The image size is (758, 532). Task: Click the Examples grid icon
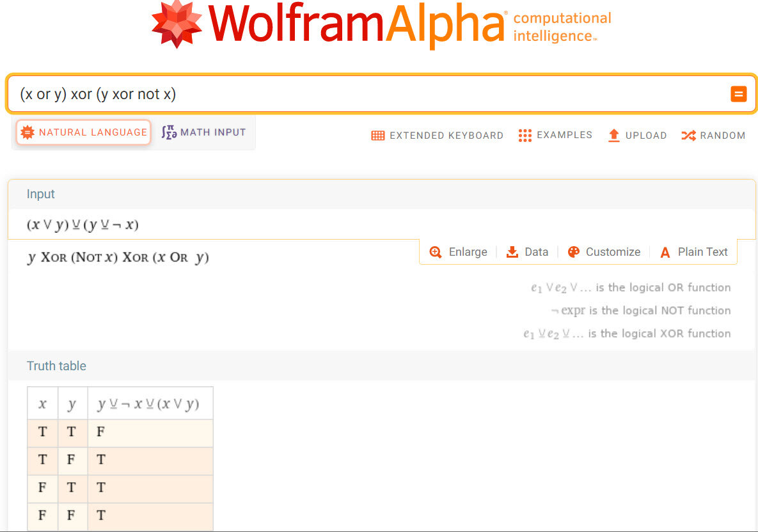pos(525,136)
